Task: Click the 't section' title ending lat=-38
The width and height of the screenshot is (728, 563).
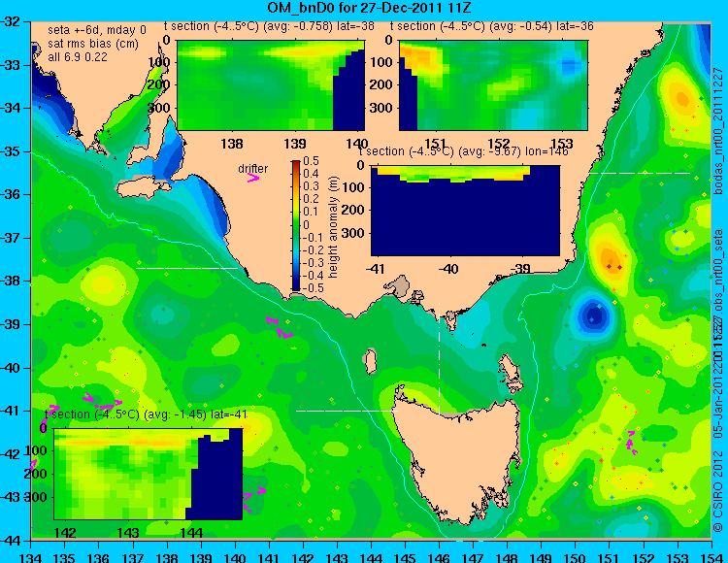Action: pyautogui.click(x=269, y=26)
